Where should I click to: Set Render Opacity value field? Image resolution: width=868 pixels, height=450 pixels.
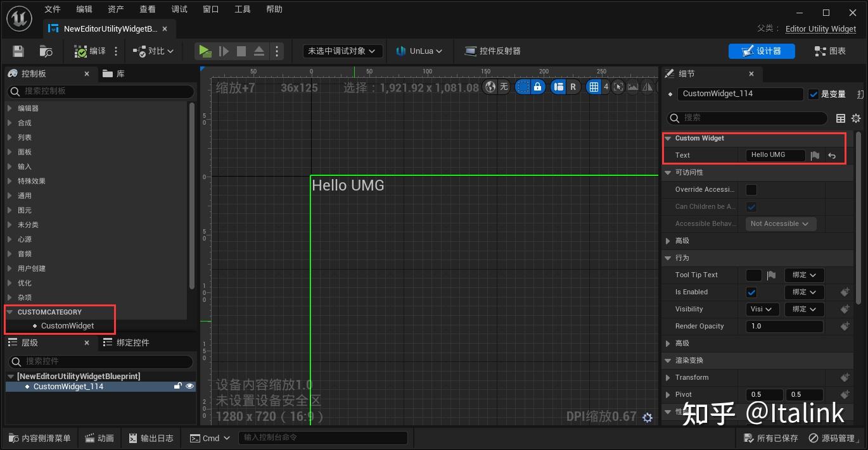(784, 326)
